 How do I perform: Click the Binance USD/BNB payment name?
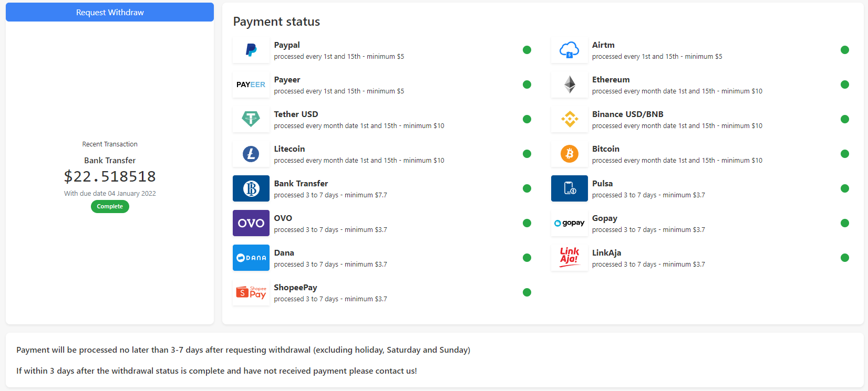point(628,114)
